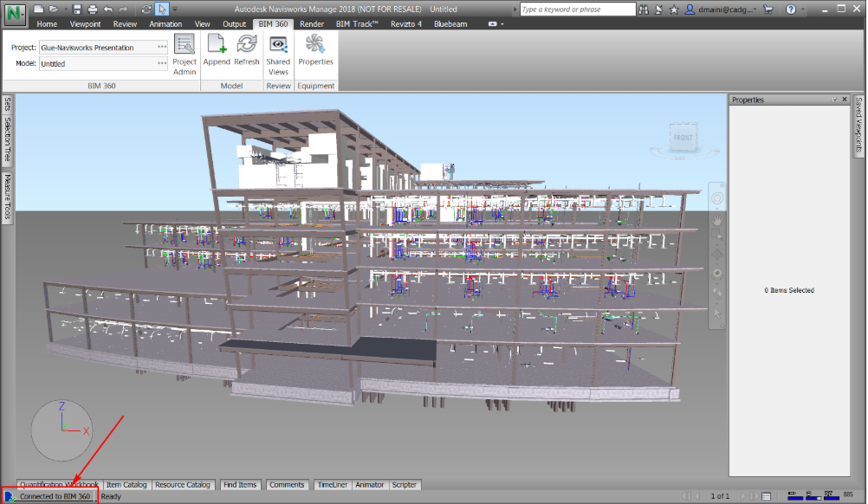Screen dimensions: 868x504
Task: Open the Project selector ellipsis
Action: (x=162, y=47)
